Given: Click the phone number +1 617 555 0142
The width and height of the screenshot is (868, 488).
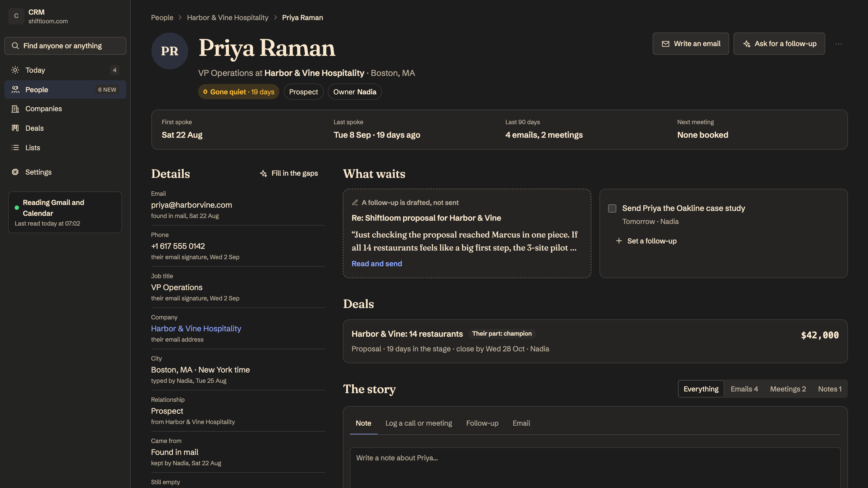Looking at the screenshot, I should (x=178, y=246).
